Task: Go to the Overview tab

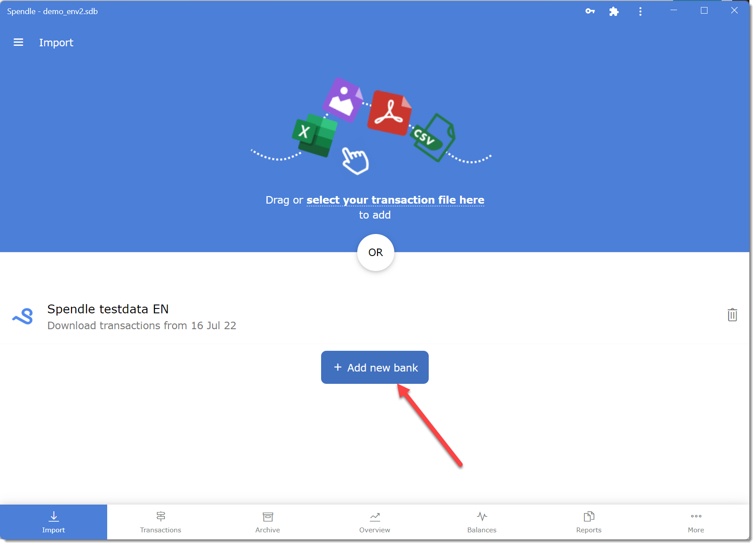Action: coord(374,522)
